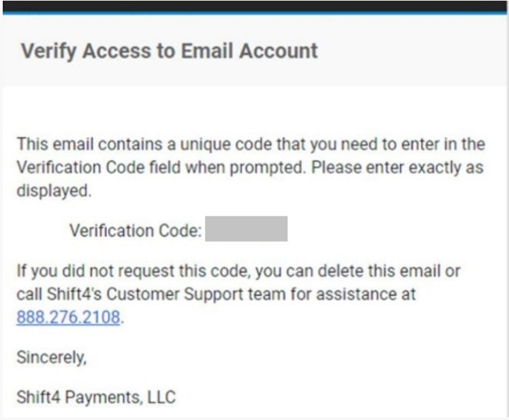Click the 888.276.2108 phone number link
The image size is (509, 420).
tap(69, 317)
